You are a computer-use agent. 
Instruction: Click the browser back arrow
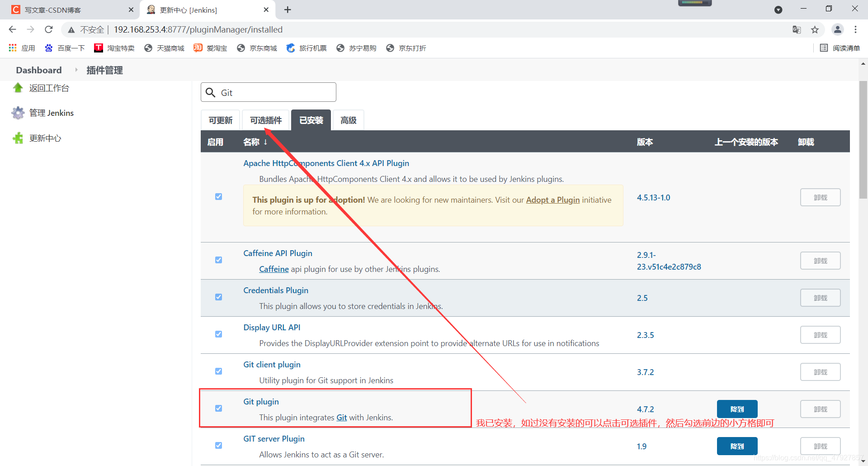[12, 29]
